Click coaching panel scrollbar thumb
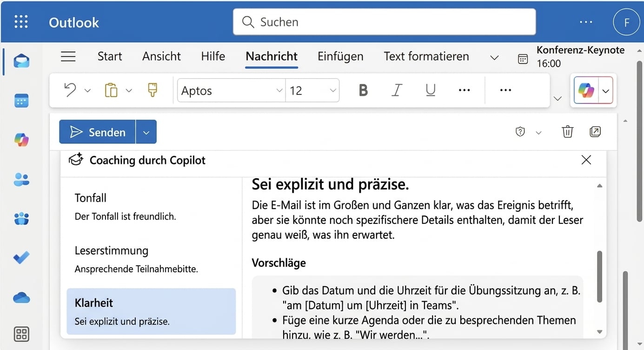This screenshot has height=350, width=644. pyautogui.click(x=600, y=277)
